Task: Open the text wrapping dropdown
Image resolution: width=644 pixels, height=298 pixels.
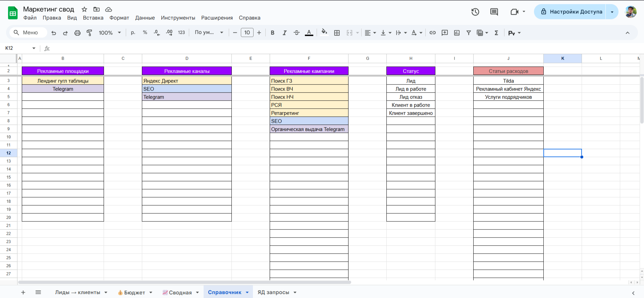Action: point(401,33)
